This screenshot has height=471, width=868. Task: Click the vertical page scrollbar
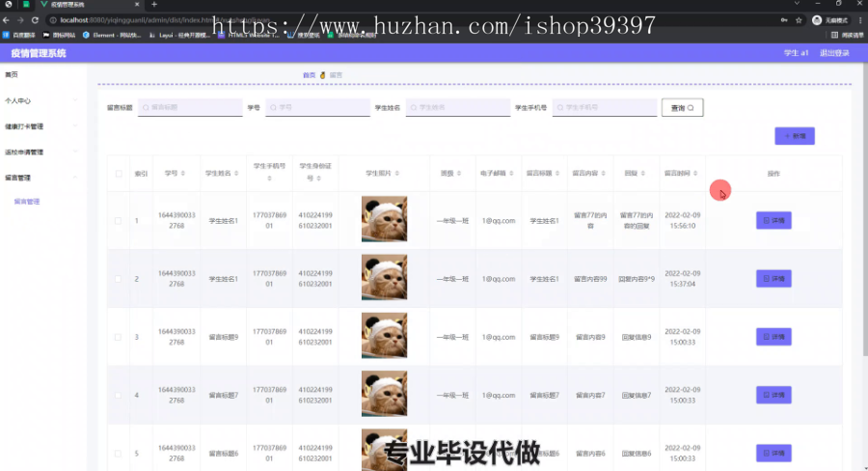coord(865,210)
